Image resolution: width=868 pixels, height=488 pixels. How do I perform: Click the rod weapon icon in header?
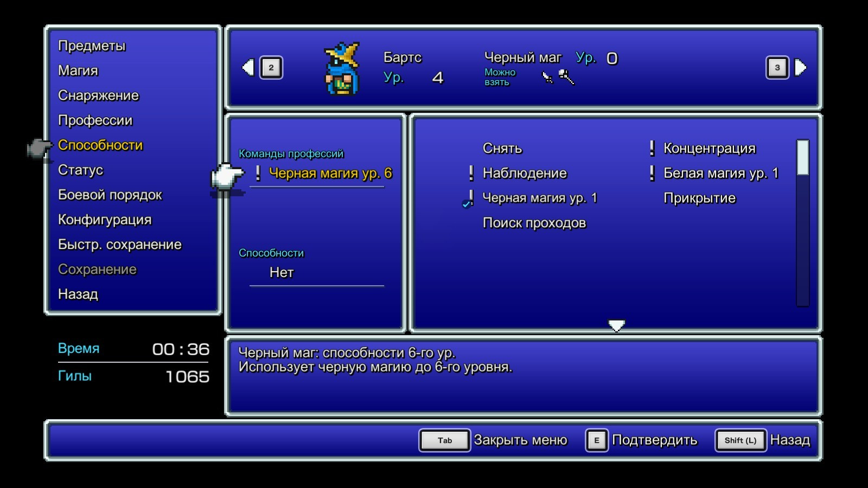[566, 78]
